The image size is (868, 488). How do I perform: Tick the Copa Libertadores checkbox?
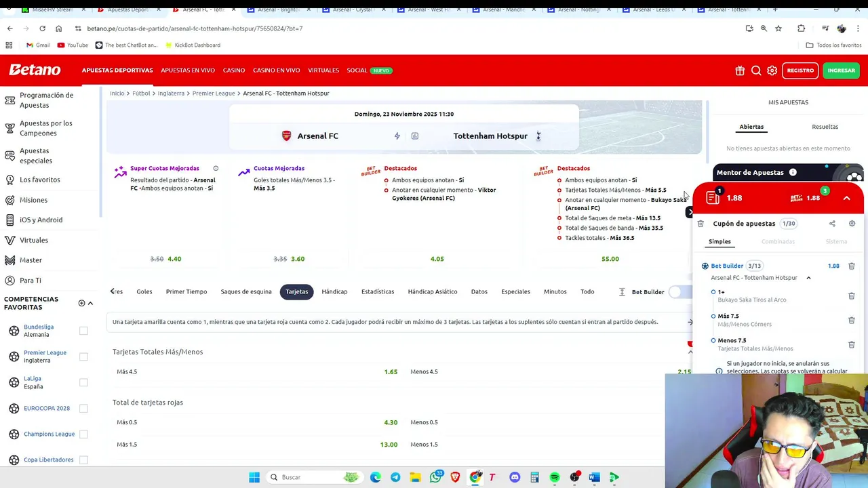pos(83,460)
